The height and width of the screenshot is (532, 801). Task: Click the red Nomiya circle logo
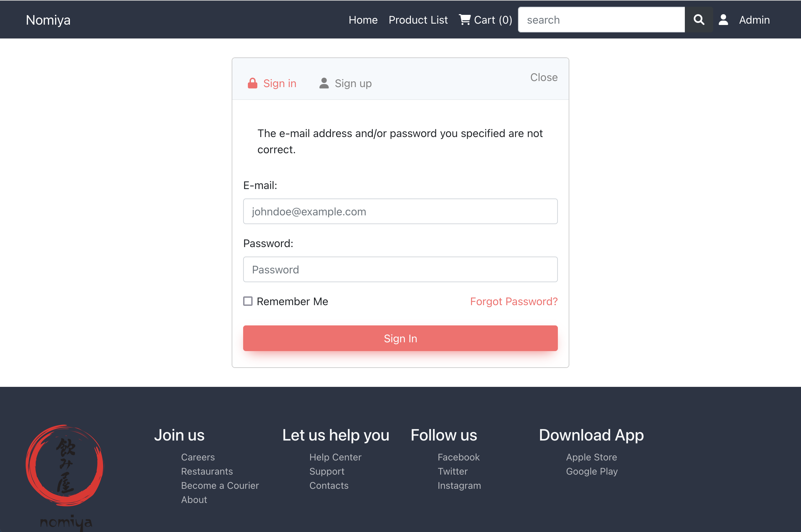pyautogui.click(x=64, y=465)
